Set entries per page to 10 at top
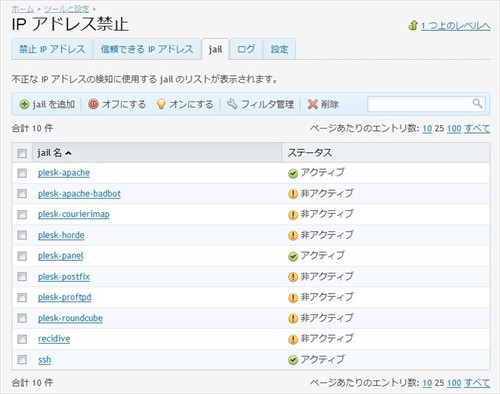The image size is (500, 394). point(427,128)
